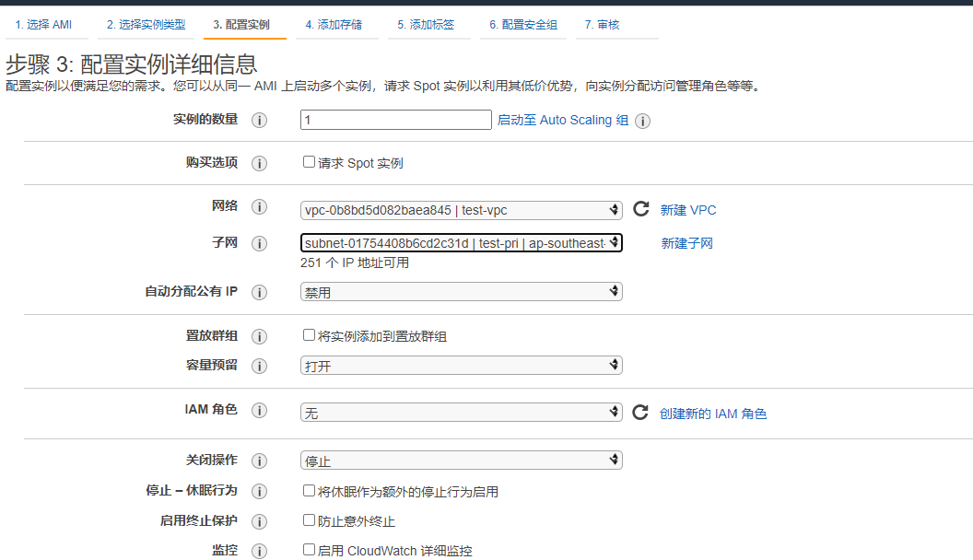The width and height of the screenshot is (973, 560).
Task: Enable 请求 Spot 实例 checkbox
Action: [309, 162]
